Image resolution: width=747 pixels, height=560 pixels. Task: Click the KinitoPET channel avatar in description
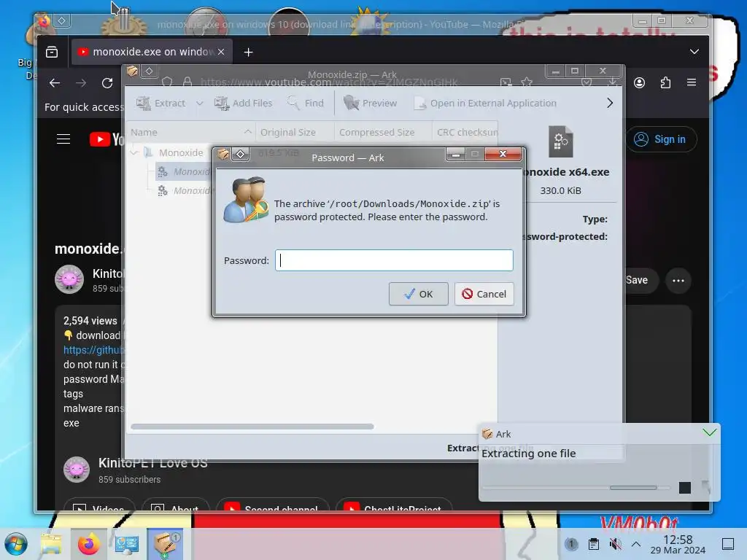tap(76, 470)
